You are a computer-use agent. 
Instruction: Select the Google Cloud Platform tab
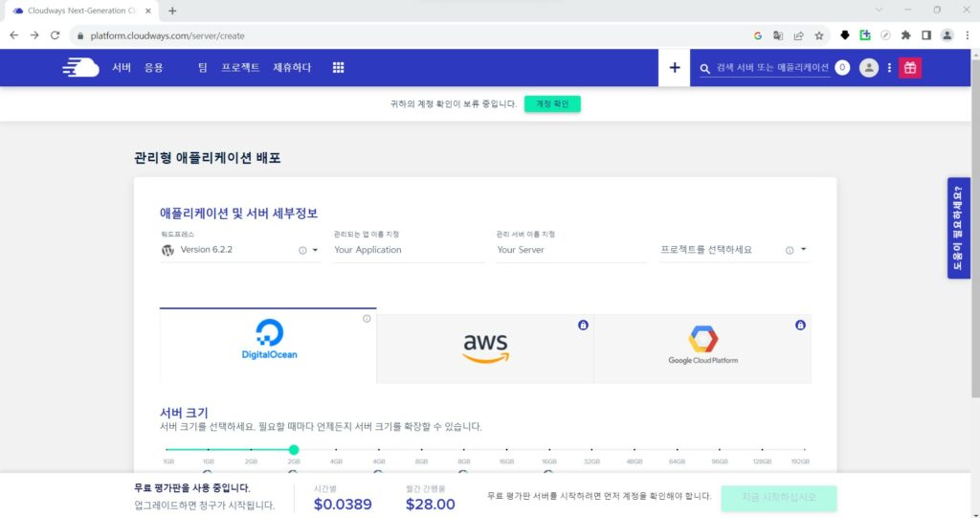click(x=702, y=349)
